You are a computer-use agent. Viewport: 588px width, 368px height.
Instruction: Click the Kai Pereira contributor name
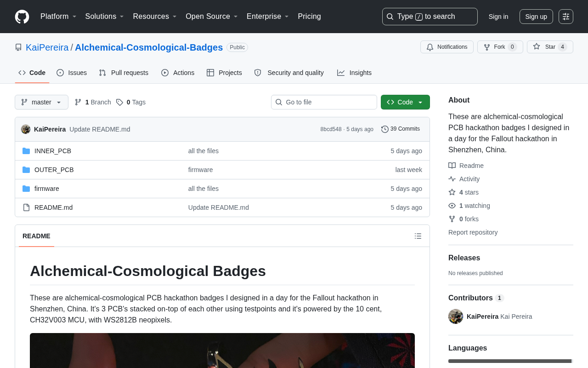516,316
